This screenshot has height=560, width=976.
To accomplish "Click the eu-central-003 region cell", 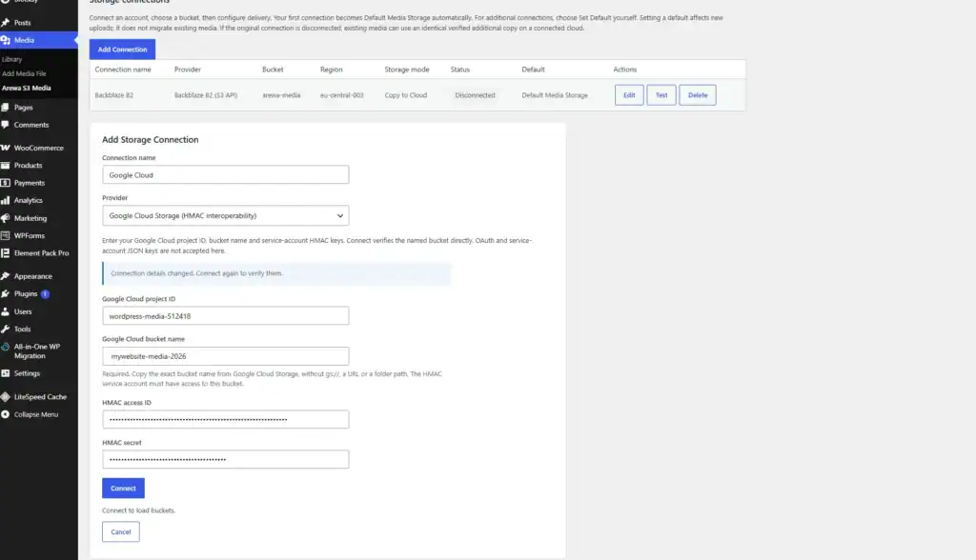I will coord(342,95).
